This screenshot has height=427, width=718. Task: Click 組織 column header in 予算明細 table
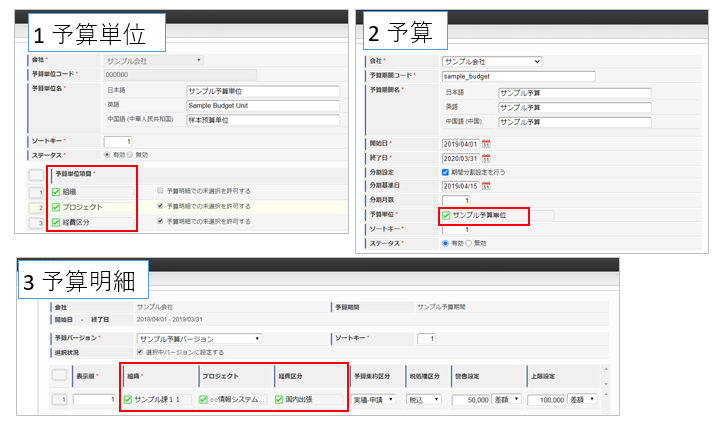coord(160,376)
